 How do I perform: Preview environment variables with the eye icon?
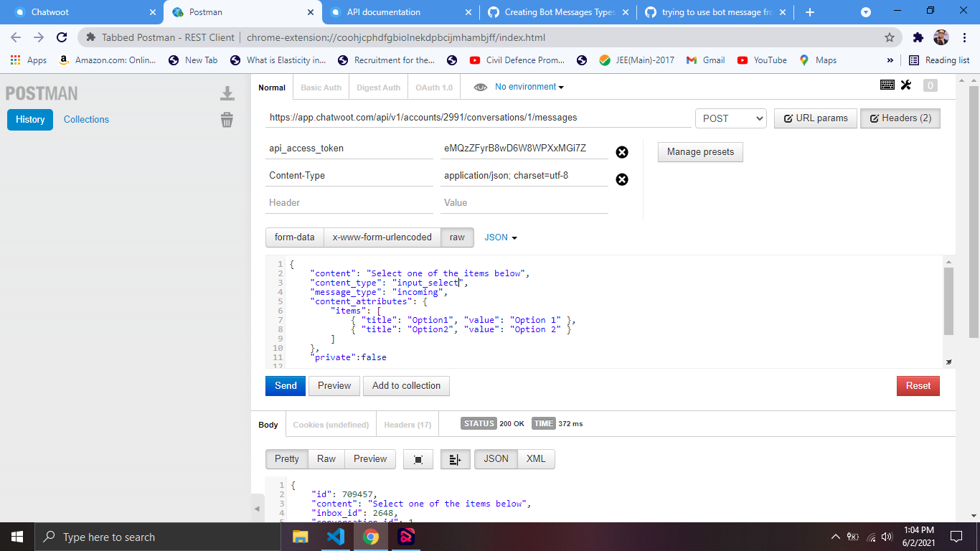click(480, 86)
